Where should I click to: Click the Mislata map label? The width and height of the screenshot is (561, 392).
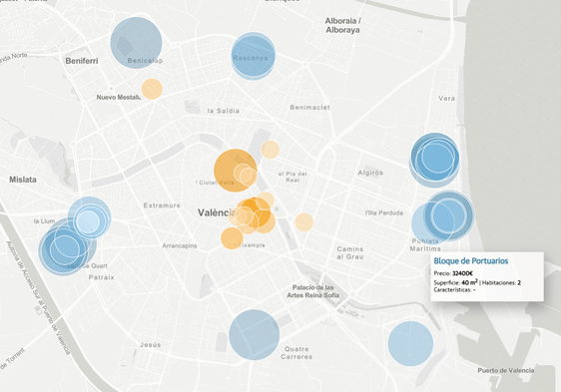23,180
